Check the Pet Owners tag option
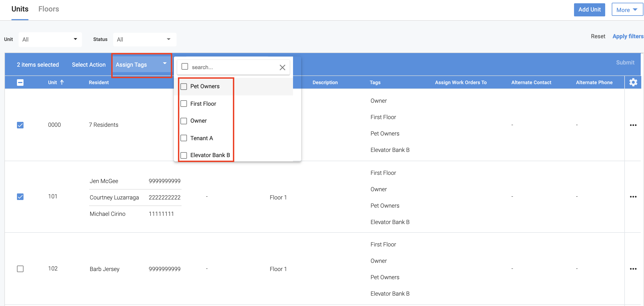The height and width of the screenshot is (306, 644). click(184, 87)
